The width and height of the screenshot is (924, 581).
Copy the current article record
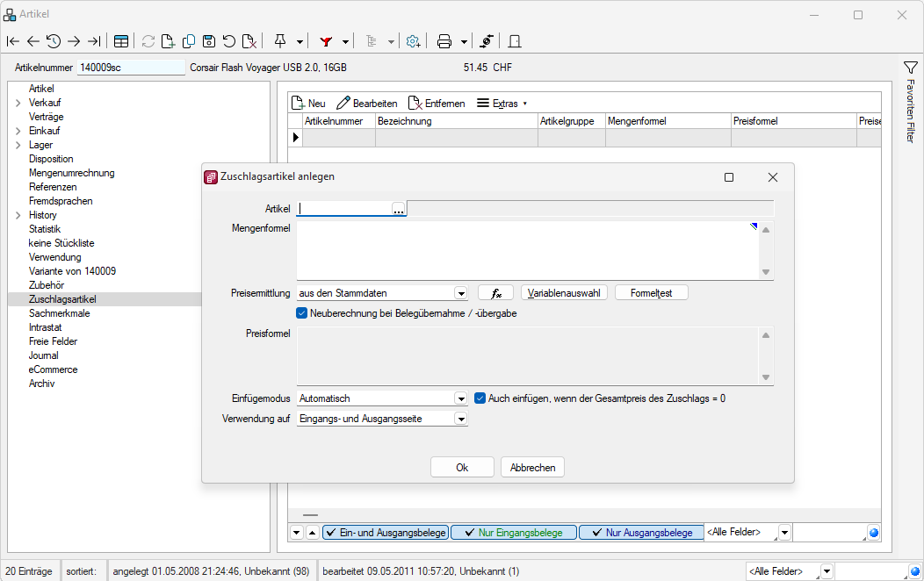(189, 41)
